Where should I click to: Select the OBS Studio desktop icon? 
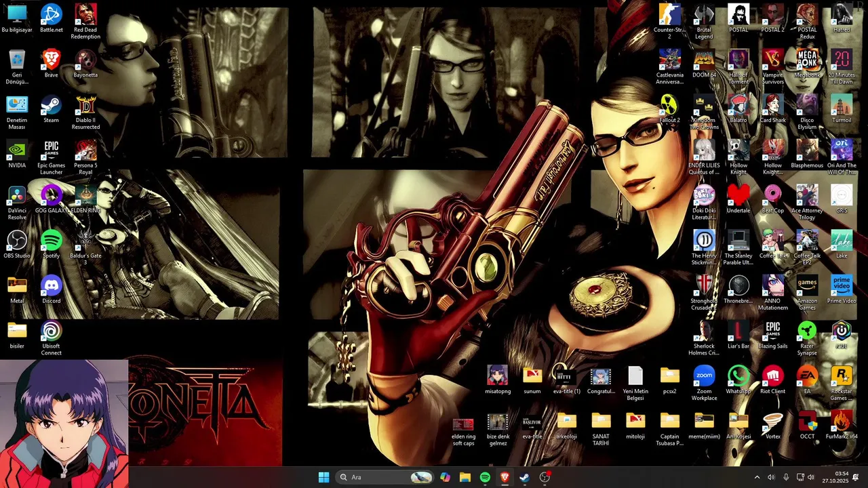pos(17,245)
